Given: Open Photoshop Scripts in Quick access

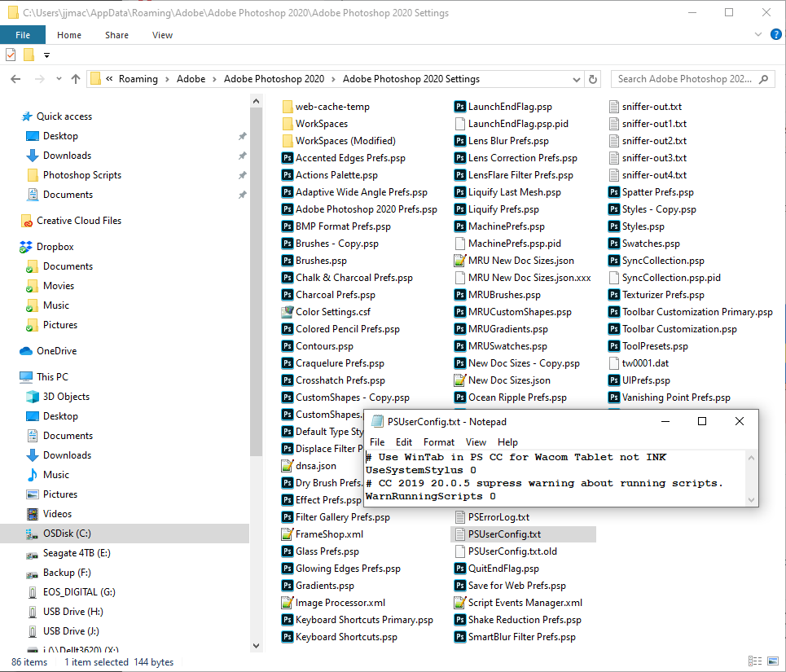Looking at the screenshot, I should (82, 175).
